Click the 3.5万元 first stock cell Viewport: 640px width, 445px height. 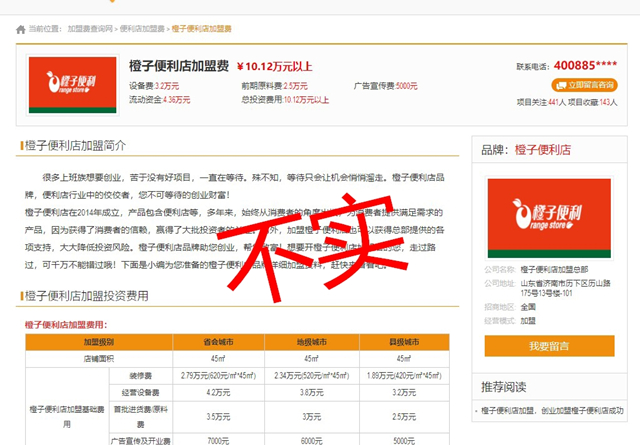(218, 417)
